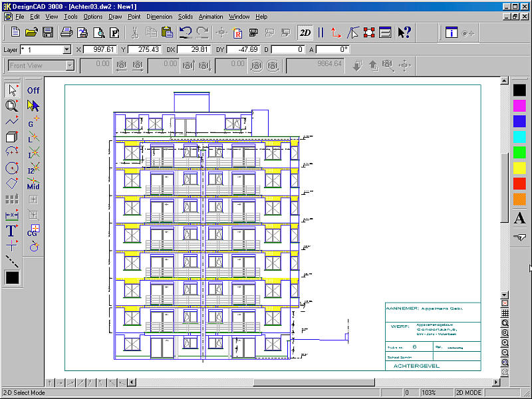
Task: Pick the 3D box tool
Action: click(x=12, y=137)
